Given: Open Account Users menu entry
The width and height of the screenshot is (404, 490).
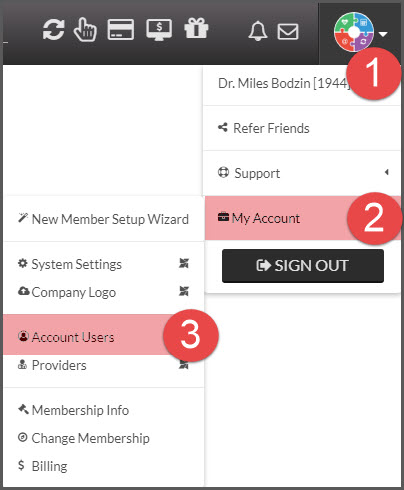Looking at the screenshot, I should 104,335.
